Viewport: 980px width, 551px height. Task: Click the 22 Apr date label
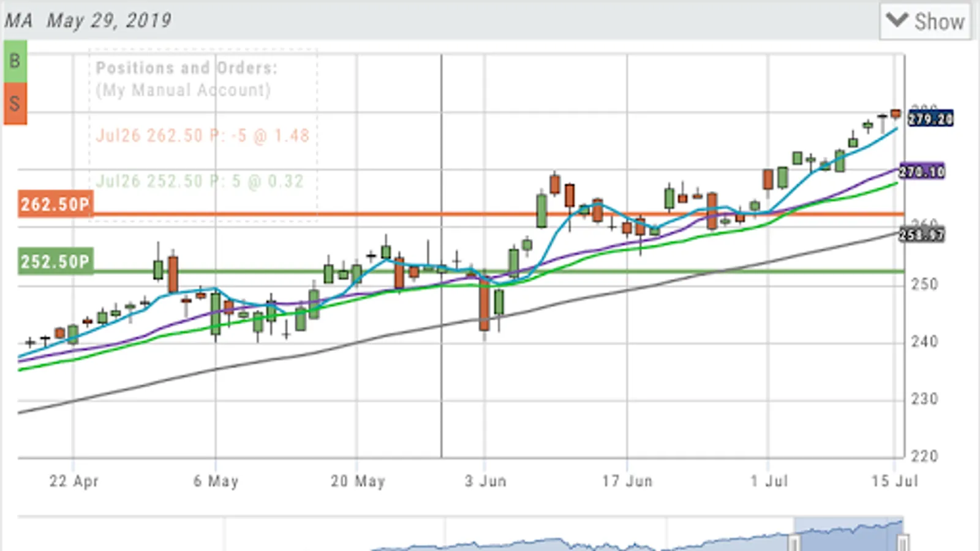[74, 481]
